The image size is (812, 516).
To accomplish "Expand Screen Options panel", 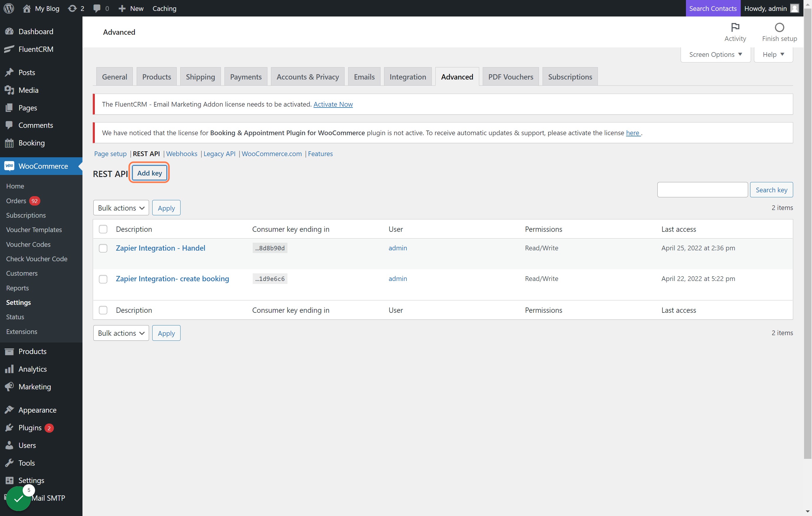I will point(715,54).
